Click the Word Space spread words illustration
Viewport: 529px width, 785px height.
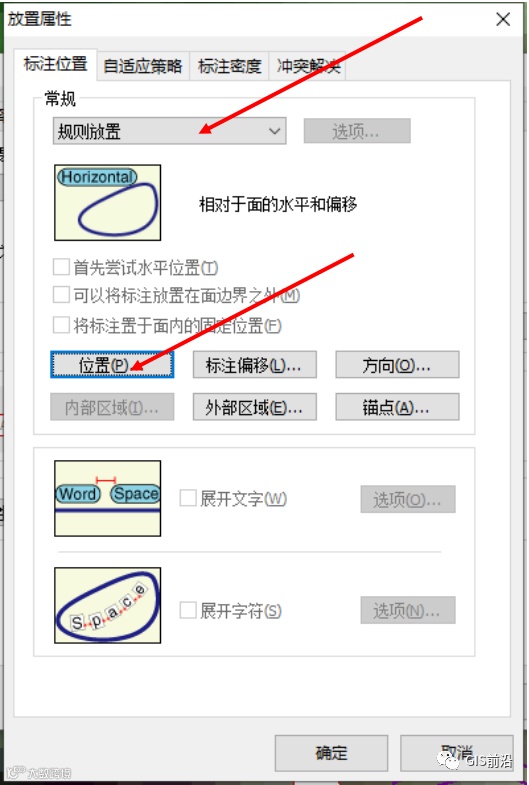[x=108, y=499]
